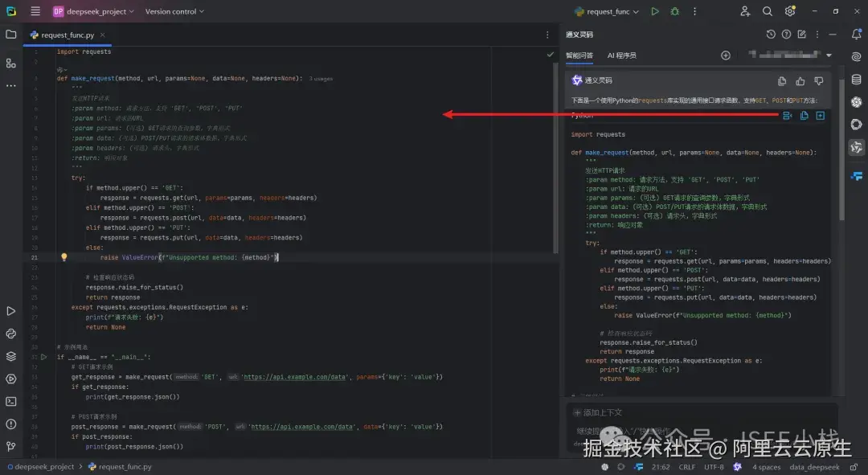Open the request_func run configuration dropdown
This screenshot has height=475, width=868.
coord(607,11)
